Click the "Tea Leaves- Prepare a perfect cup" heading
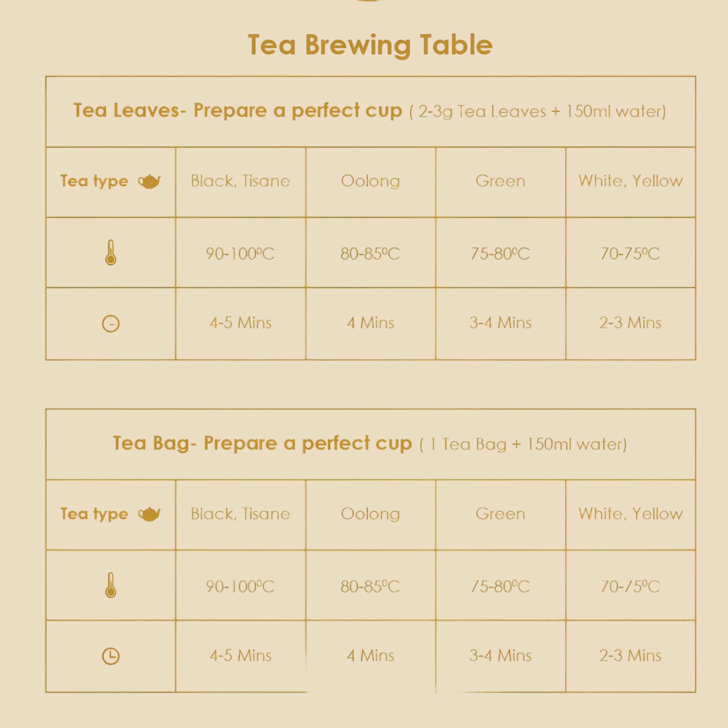Screen dimensions: 728x728 238,111
